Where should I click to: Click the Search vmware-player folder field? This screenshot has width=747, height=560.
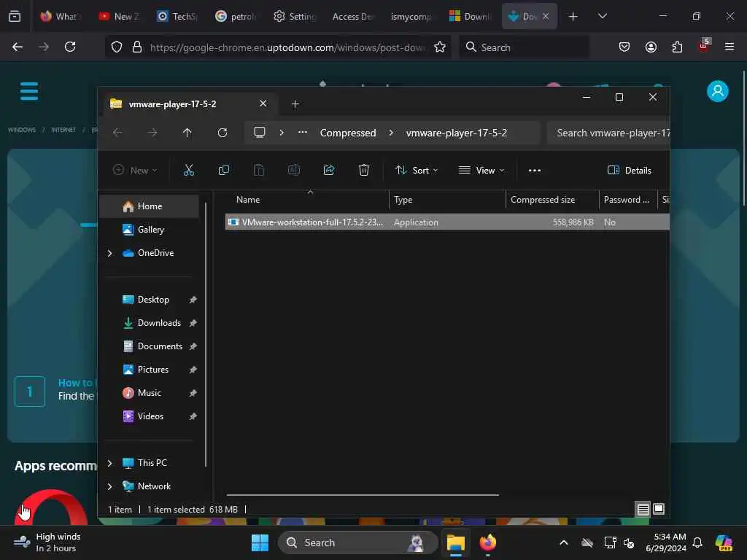coord(608,133)
